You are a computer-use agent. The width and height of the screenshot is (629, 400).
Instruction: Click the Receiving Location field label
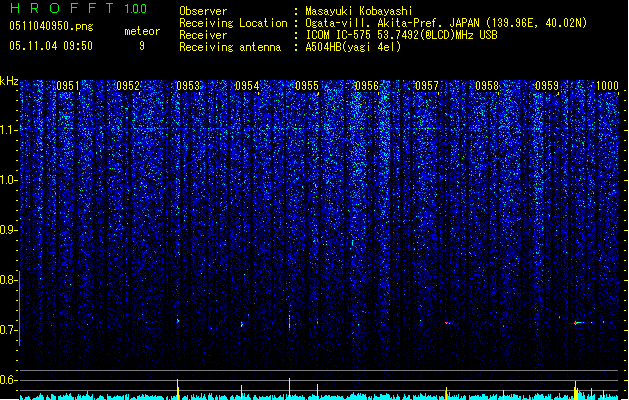click(233, 23)
